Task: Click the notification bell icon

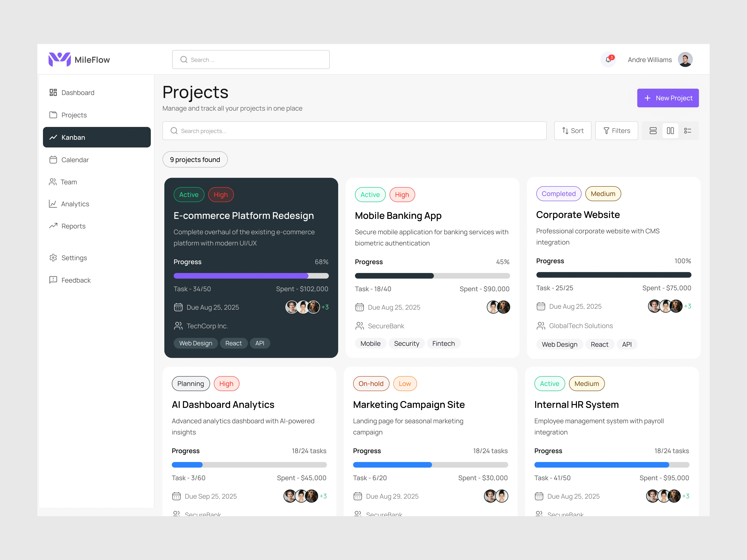Action: click(x=608, y=60)
